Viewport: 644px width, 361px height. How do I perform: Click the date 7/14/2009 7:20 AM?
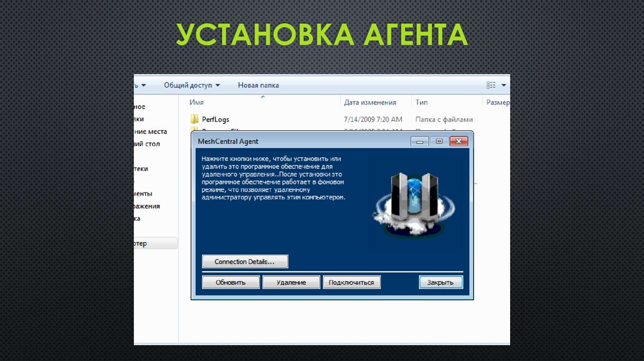pos(373,119)
